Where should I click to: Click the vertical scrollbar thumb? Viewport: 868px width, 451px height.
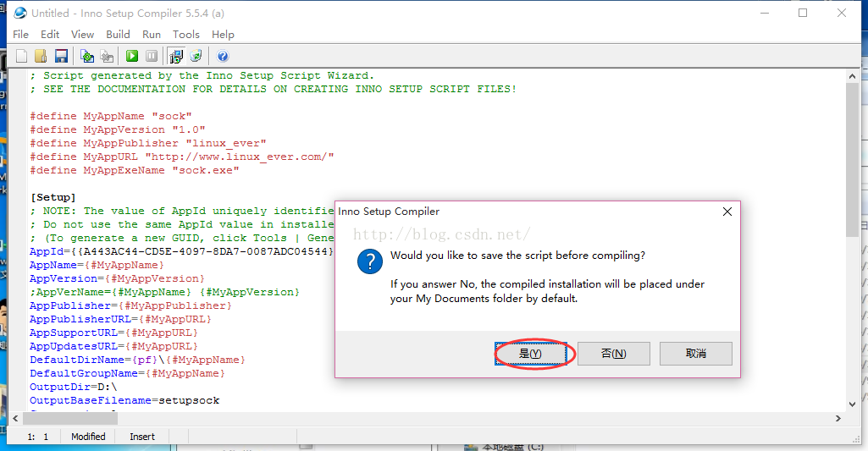853,161
